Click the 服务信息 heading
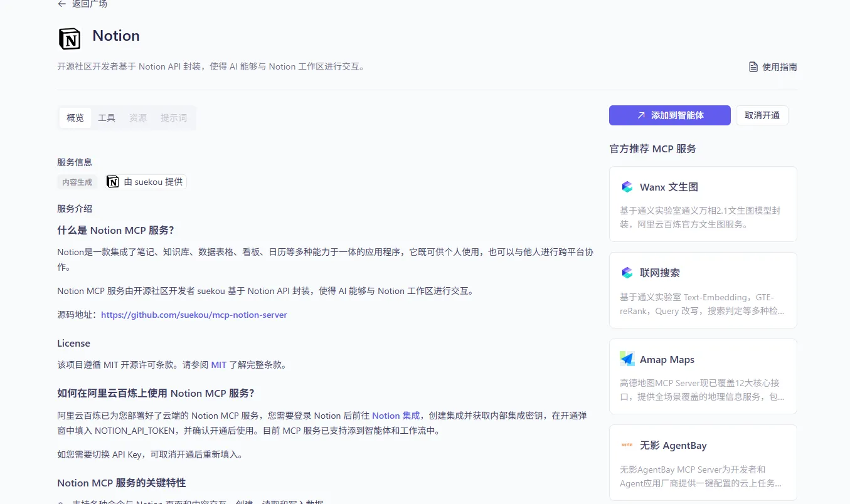850x504 pixels. [x=75, y=162]
